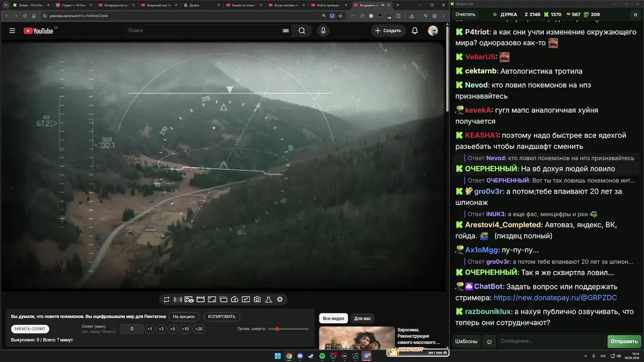Click username Arestovi4_Completed in chat
This screenshot has height=362, width=644.
point(504,225)
